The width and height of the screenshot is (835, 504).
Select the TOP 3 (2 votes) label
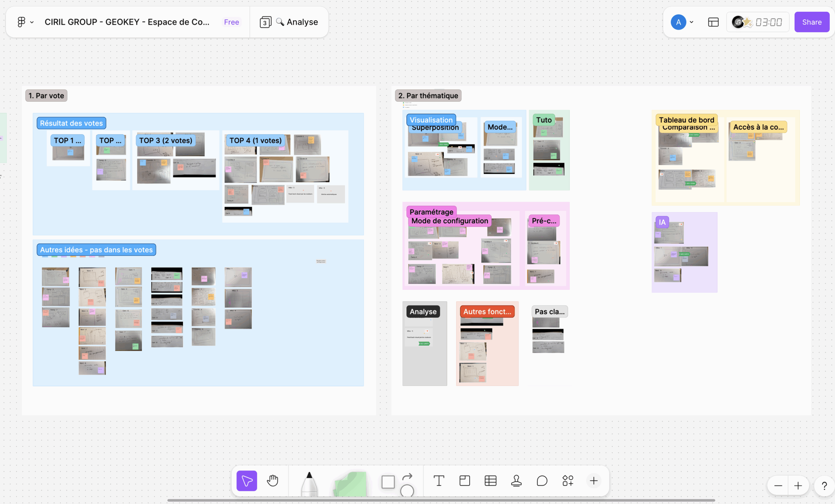pyautogui.click(x=165, y=140)
